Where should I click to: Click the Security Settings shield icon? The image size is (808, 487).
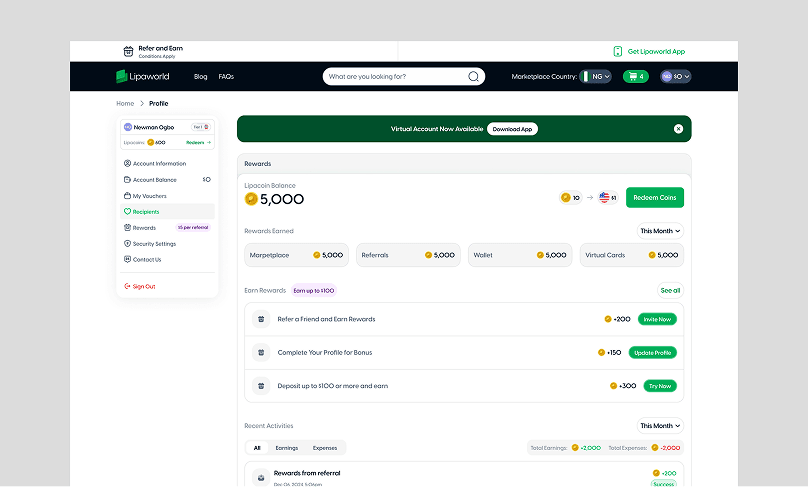[x=127, y=243]
